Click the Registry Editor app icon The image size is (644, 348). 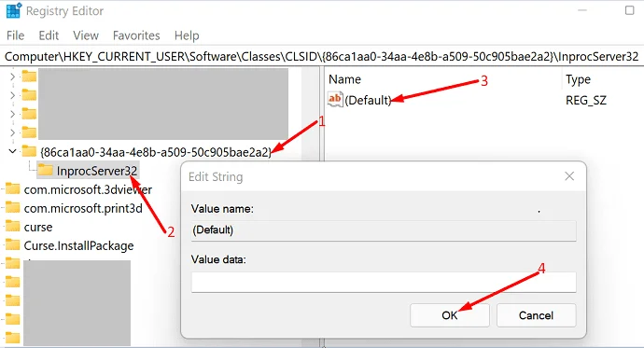[x=14, y=10]
